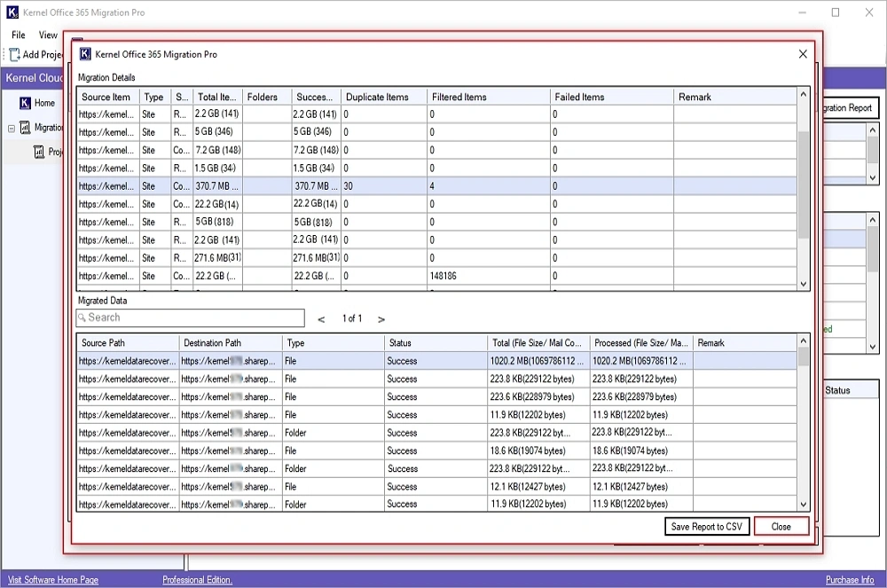Viewport: 887px width, 588px height.
Task: Open Visit Software Home Page link
Action: click(53, 580)
